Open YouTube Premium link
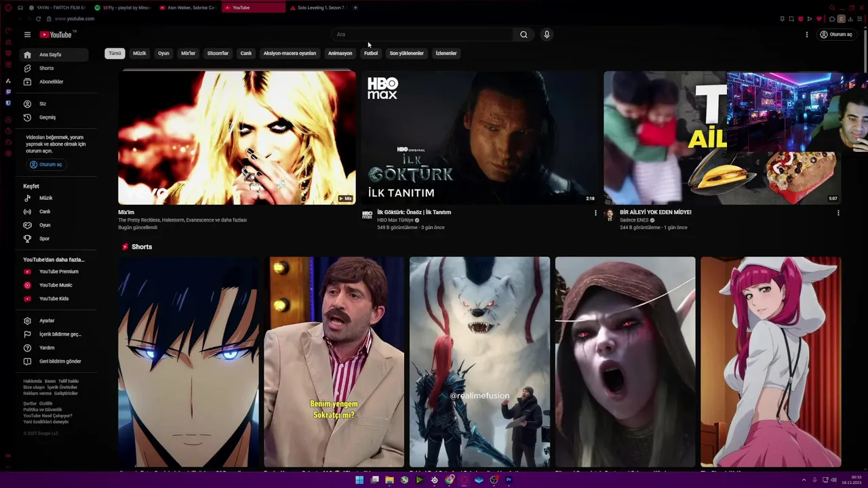 [x=55, y=272]
